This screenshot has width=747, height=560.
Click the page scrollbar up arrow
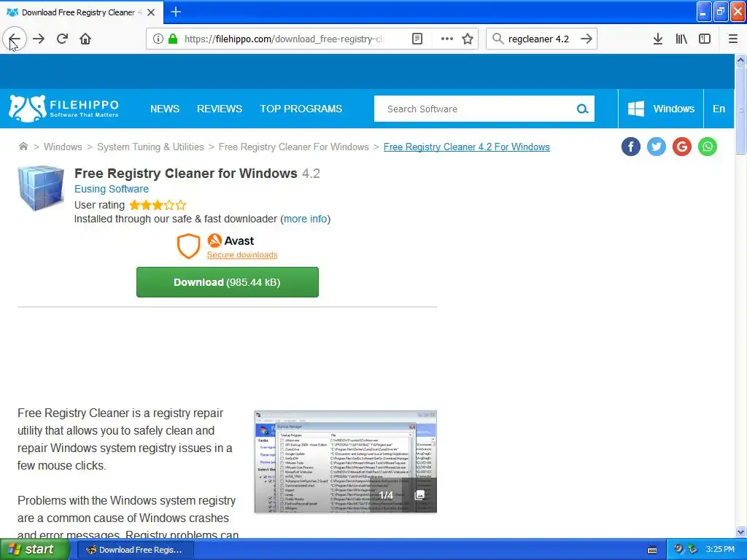click(x=740, y=60)
